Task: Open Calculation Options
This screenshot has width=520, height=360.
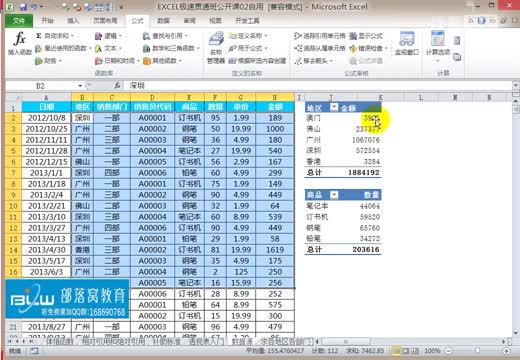Action: tap(438, 46)
